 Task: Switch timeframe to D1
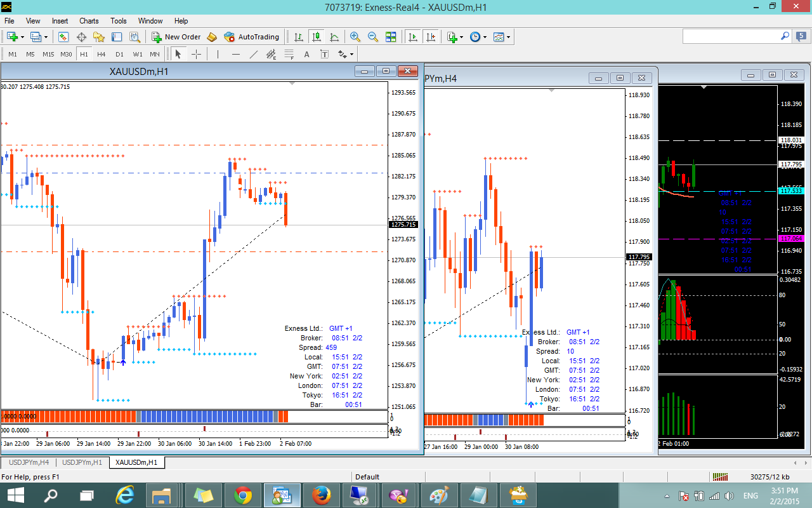click(119, 54)
